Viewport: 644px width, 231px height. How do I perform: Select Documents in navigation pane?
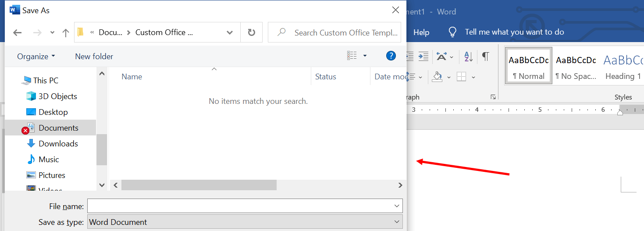click(x=58, y=128)
